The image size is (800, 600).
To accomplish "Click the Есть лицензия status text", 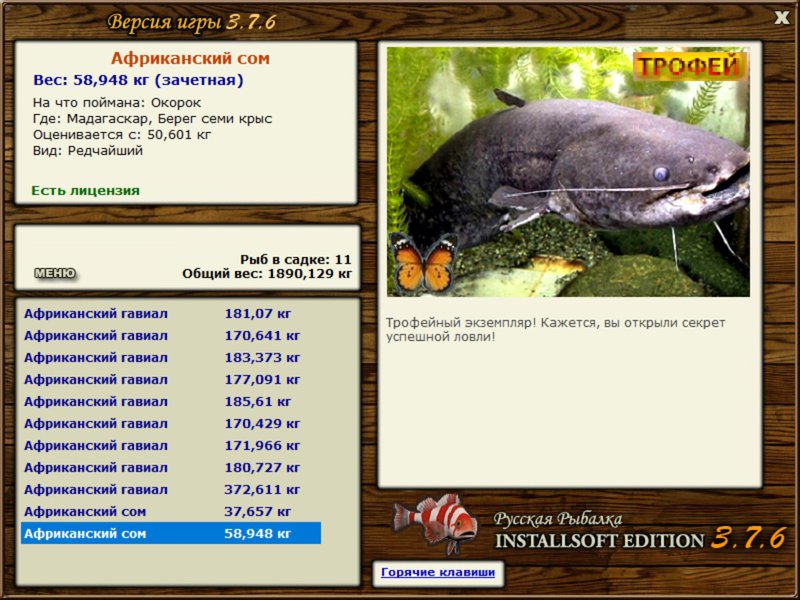I will coord(86,190).
